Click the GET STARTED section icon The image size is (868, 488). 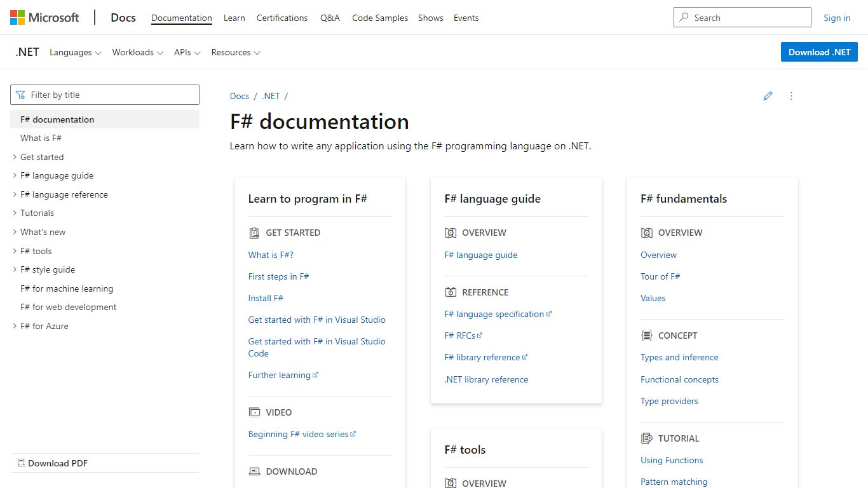[x=254, y=233]
